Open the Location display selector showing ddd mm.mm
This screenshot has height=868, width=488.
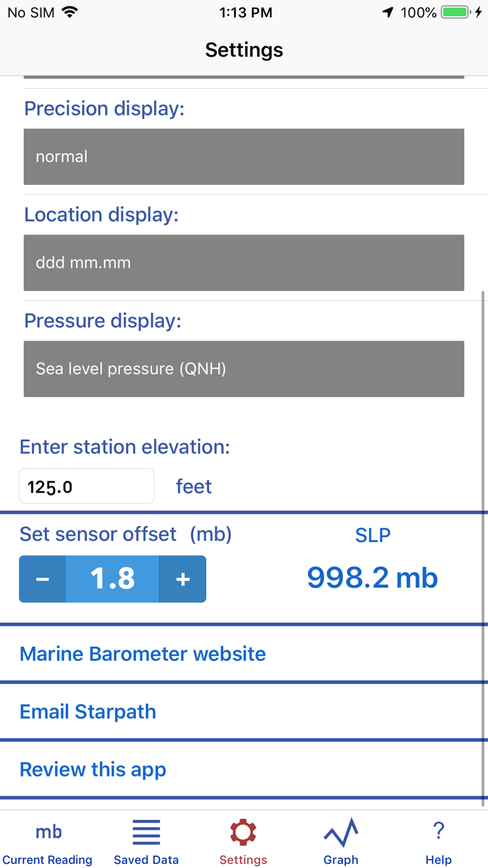tap(243, 262)
